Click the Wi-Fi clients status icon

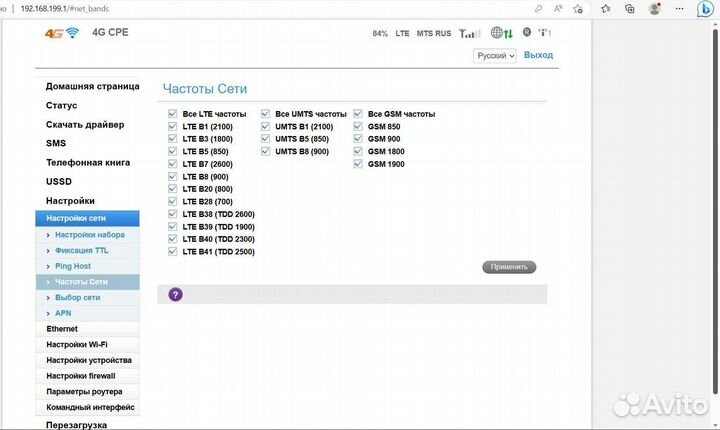pos(544,33)
